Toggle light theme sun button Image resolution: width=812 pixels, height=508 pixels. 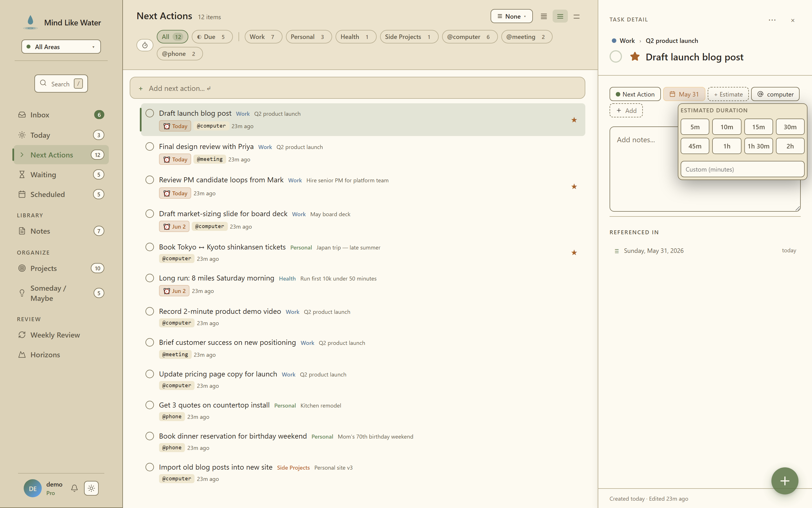[x=91, y=488]
